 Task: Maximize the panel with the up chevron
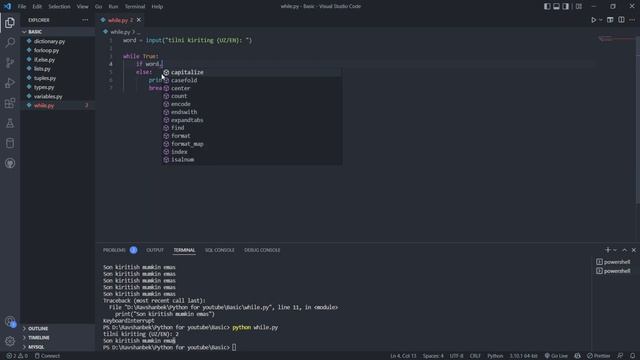coord(624,250)
